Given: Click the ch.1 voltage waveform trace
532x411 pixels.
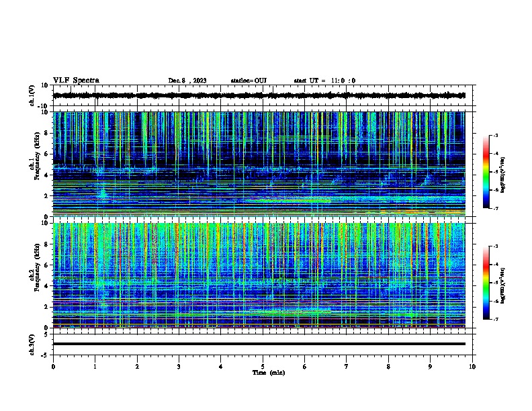Looking at the screenshot, I should 259,95.
